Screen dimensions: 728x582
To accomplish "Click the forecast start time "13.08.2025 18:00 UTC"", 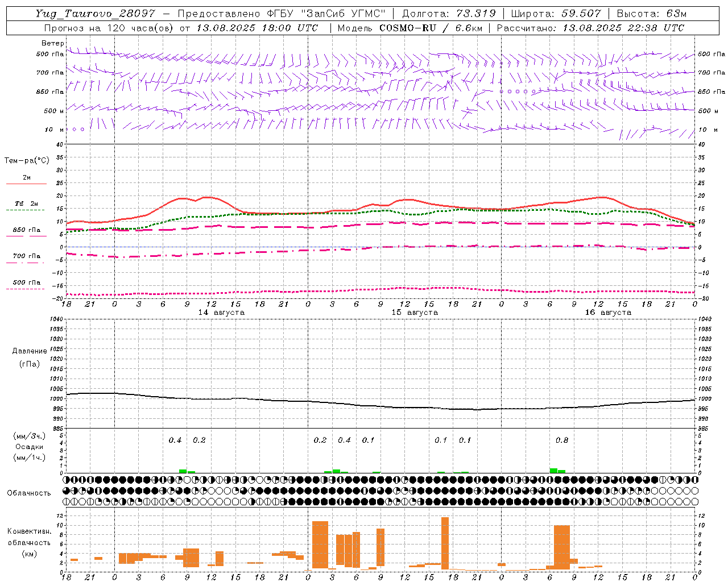I will 257,28.
